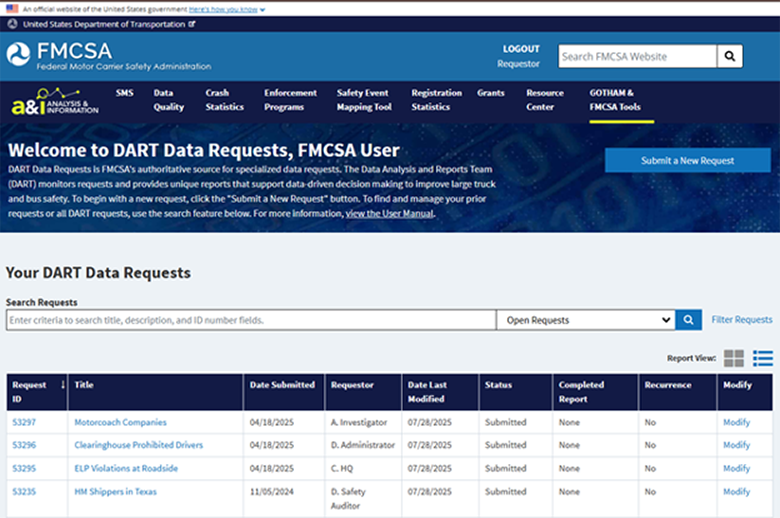Image resolution: width=780 pixels, height=518 pixels.
Task: Click Filter Requests link
Action: (742, 319)
